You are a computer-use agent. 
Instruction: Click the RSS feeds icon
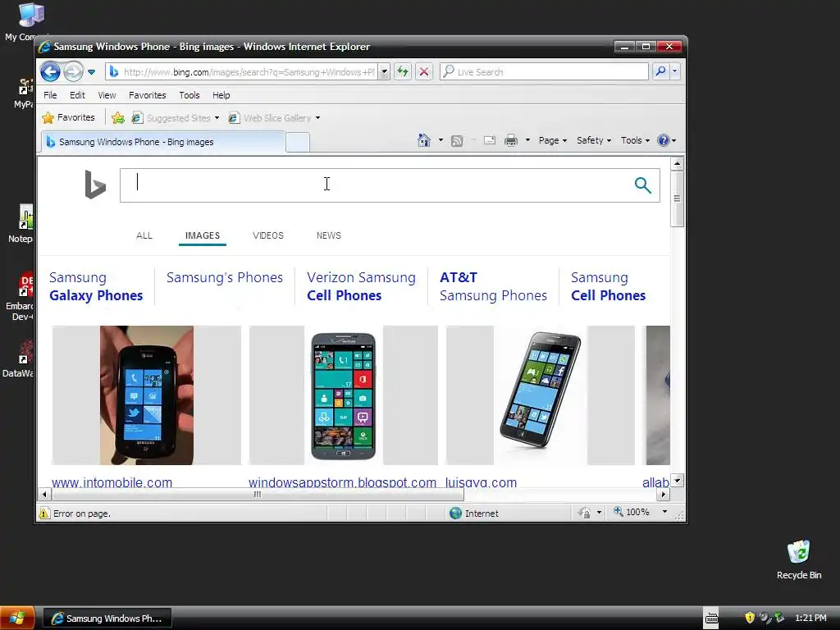pyautogui.click(x=456, y=141)
